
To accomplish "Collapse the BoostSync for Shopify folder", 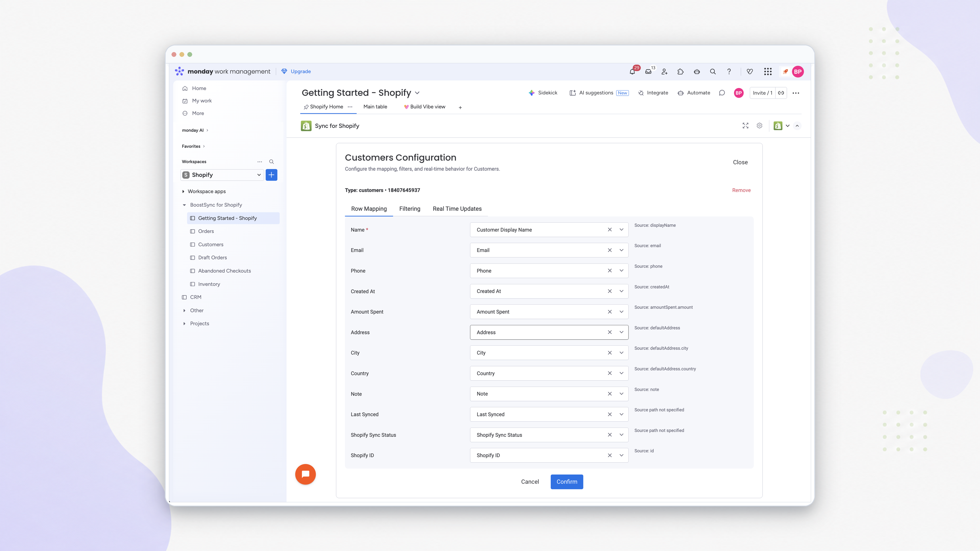I will point(185,205).
